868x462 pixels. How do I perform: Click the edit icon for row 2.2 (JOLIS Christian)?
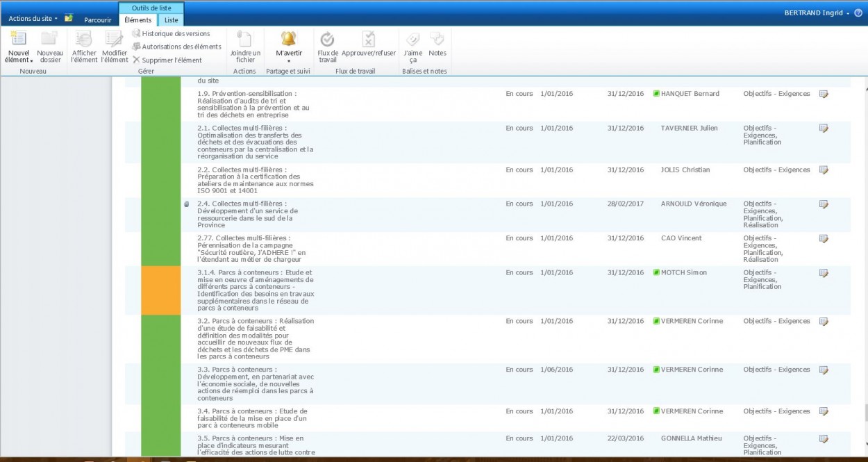point(824,170)
